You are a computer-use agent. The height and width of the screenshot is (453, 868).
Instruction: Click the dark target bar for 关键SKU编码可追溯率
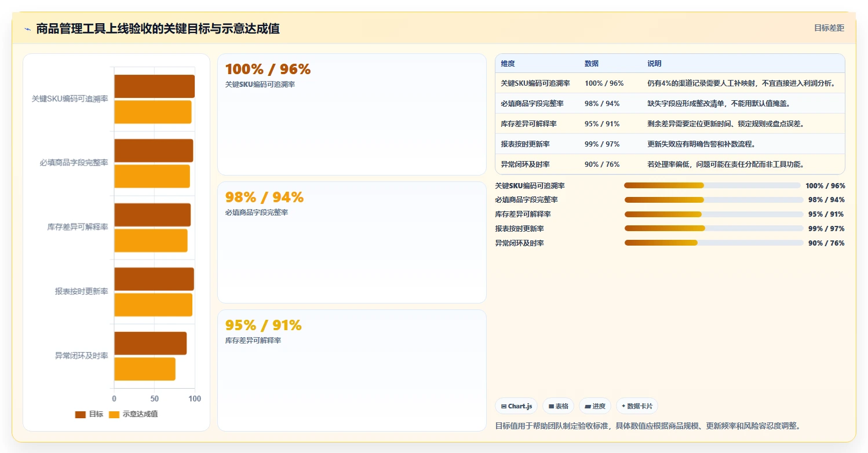point(154,86)
